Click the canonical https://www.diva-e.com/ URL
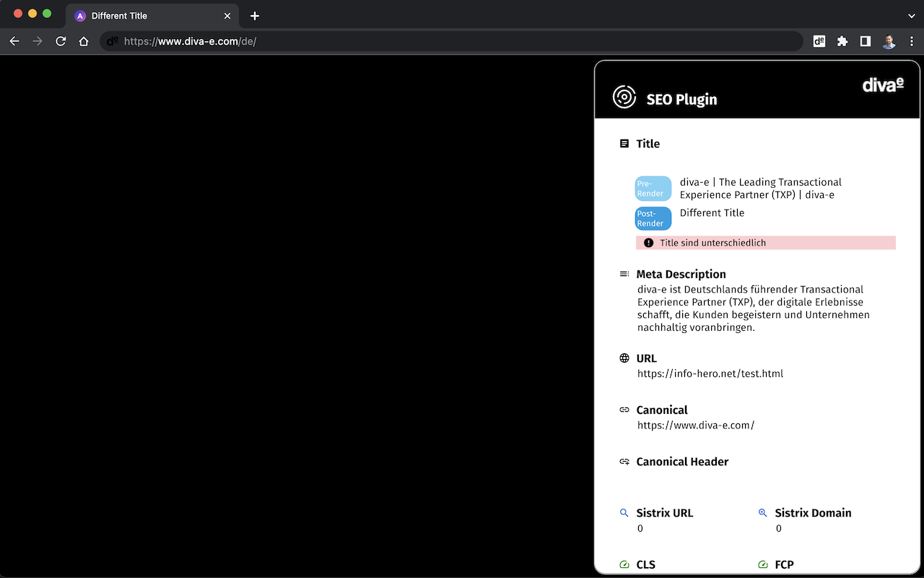Image resolution: width=924 pixels, height=578 pixels. click(x=696, y=426)
